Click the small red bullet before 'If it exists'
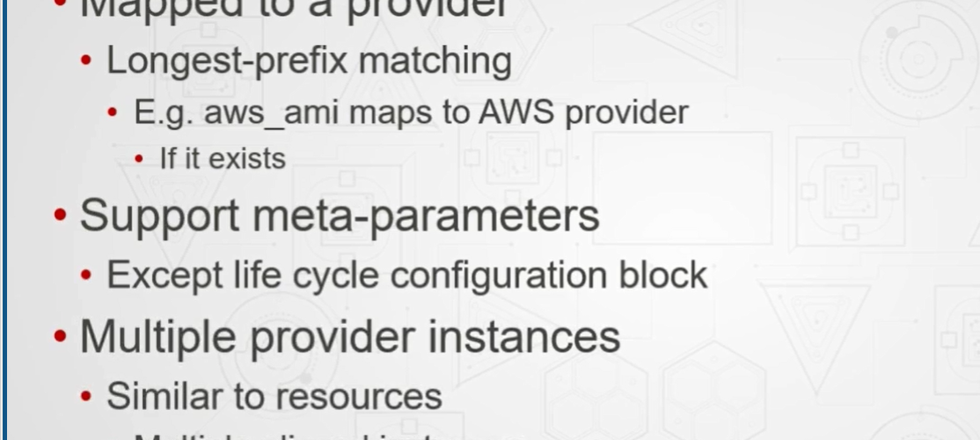The width and height of the screenshot is (980, 440). pyautogui.click(x=139, y=158)
